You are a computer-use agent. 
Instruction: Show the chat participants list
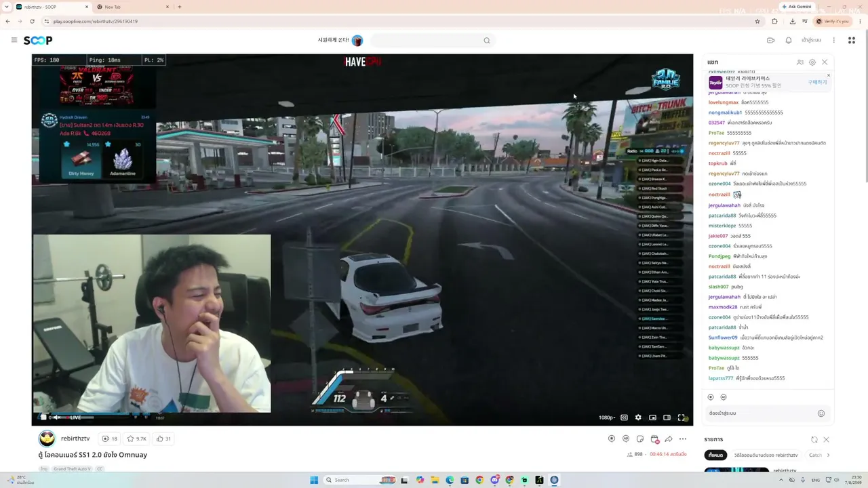click(x=800, y=62)
